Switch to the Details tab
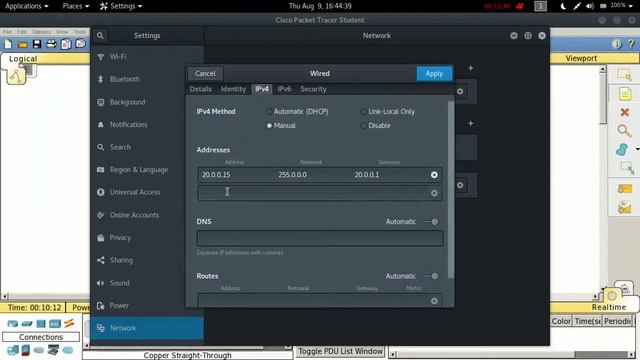 pos(200,89)
